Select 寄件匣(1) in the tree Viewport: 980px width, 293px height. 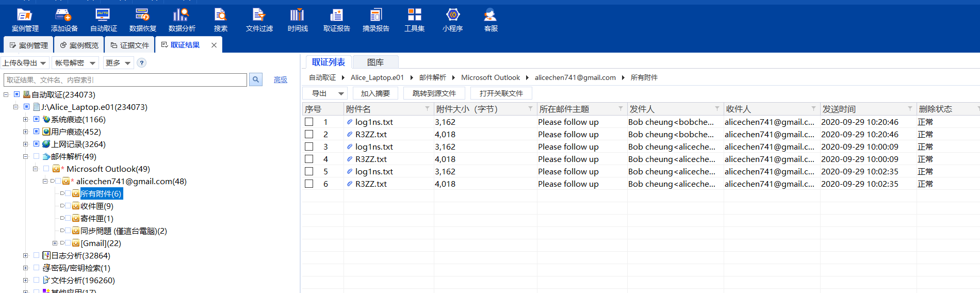(x=97, y=218)
